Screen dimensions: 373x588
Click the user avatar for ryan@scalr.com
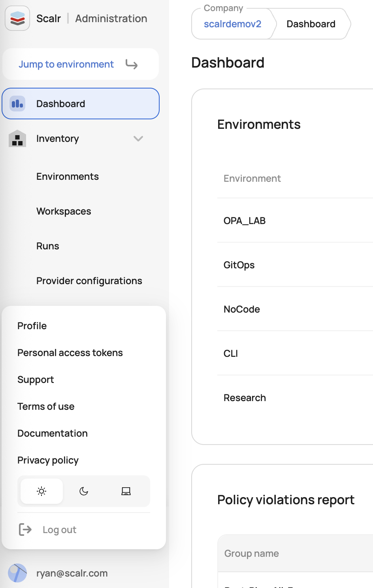17,573
